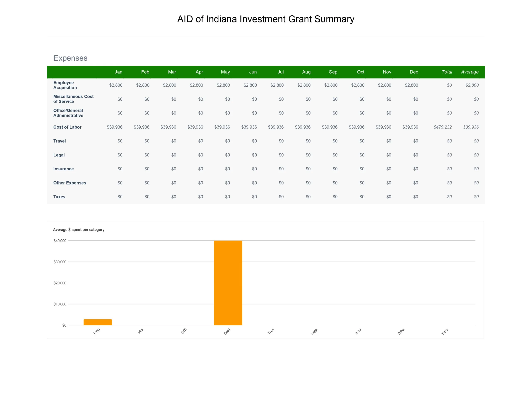The height and width of the screenshot is (411, 532).
Task: Select the 'Insurance' row label
Action: point(63,169)
